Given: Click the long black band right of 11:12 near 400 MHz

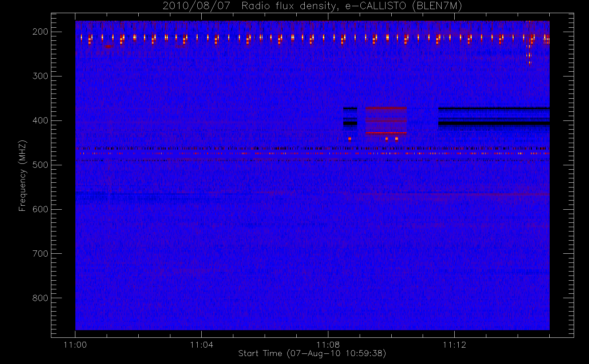Looking at the screenshot, I should pos(494,123).
